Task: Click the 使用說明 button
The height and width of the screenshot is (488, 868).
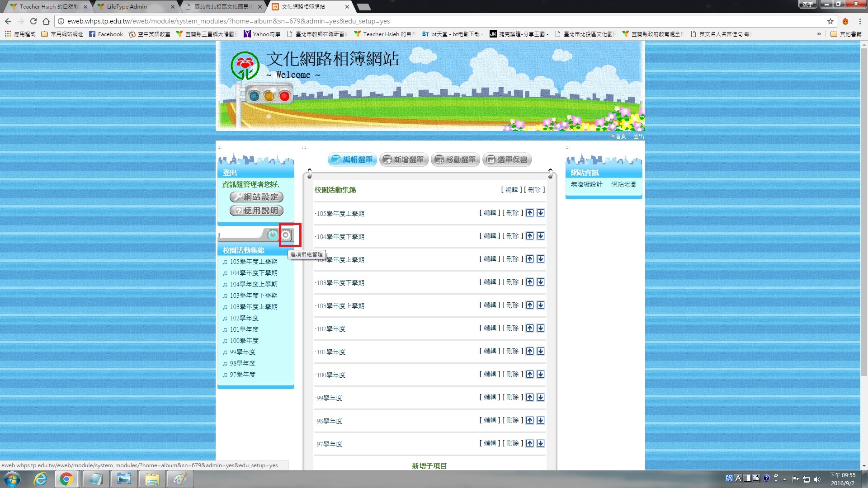Action: [256, 211]
